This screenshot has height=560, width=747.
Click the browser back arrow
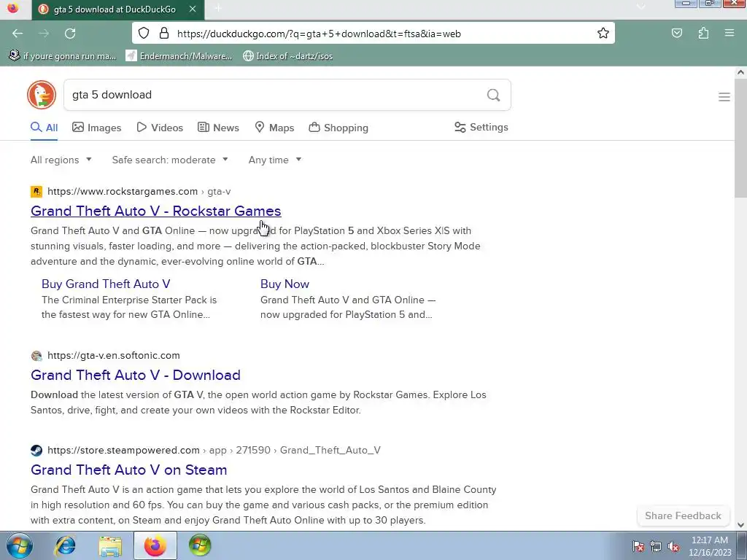click(18, 34)
